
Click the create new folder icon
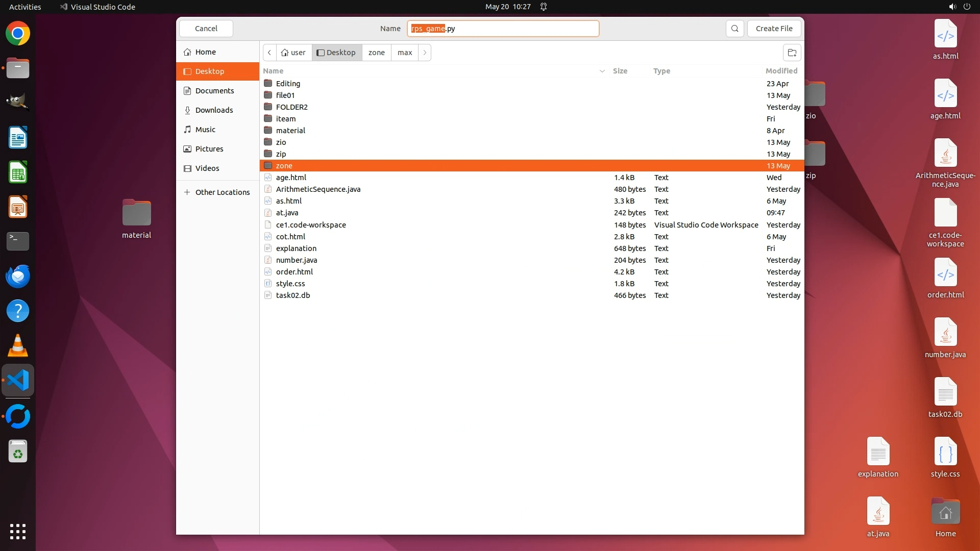(792, 53)
